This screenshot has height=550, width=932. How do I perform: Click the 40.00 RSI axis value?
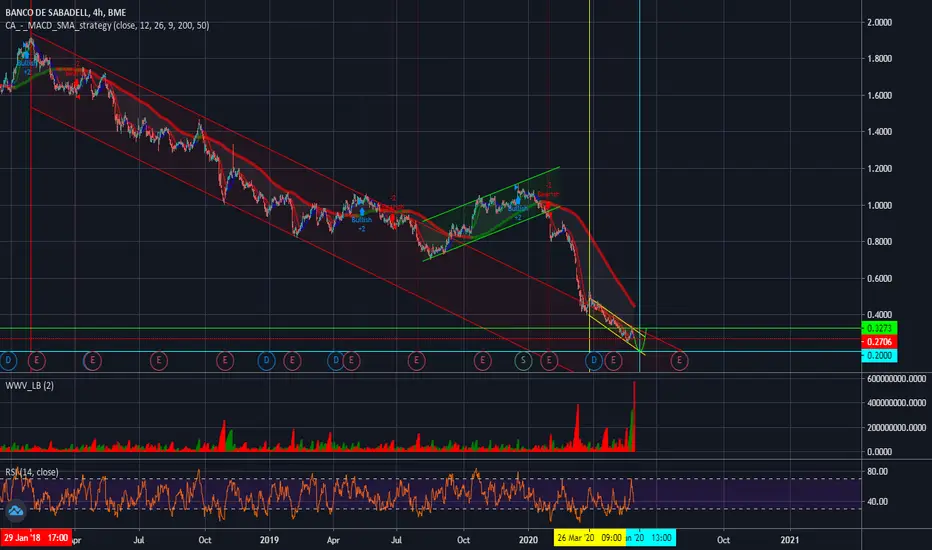tap(877, 502)
